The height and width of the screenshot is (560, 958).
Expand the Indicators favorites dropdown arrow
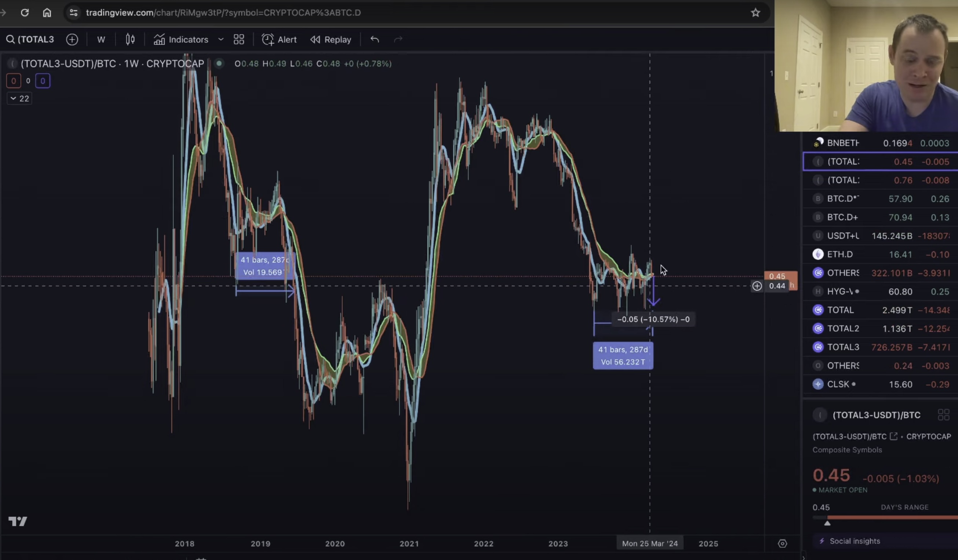(221, 40)
